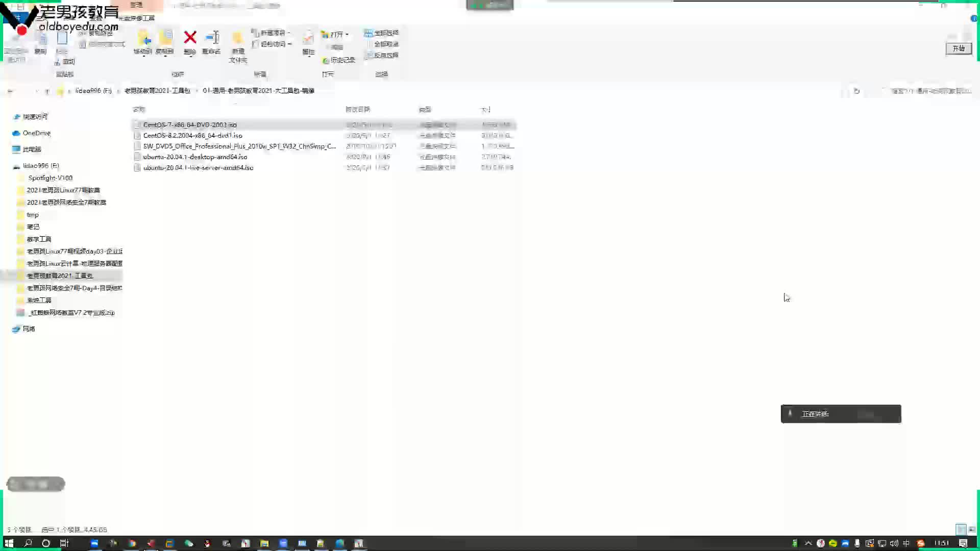Click lidao996 (F:) in address bar
The image size is (980, 551).
point(93,91)
